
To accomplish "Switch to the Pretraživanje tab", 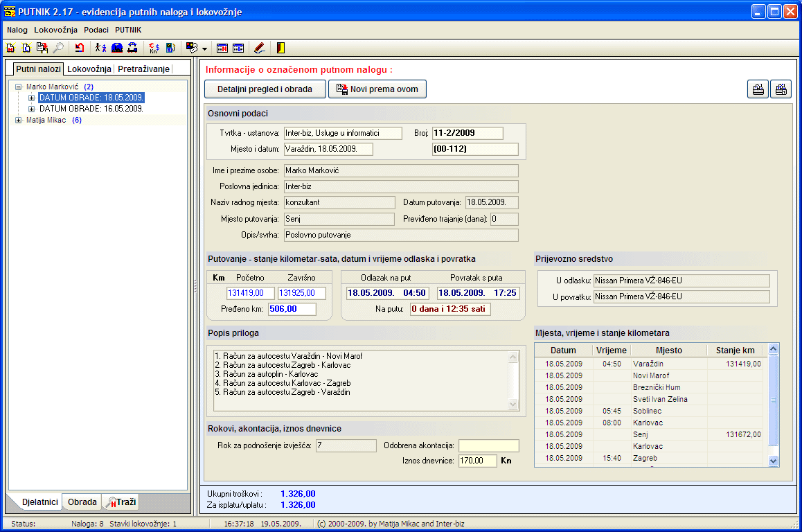I will coord(143,69).
